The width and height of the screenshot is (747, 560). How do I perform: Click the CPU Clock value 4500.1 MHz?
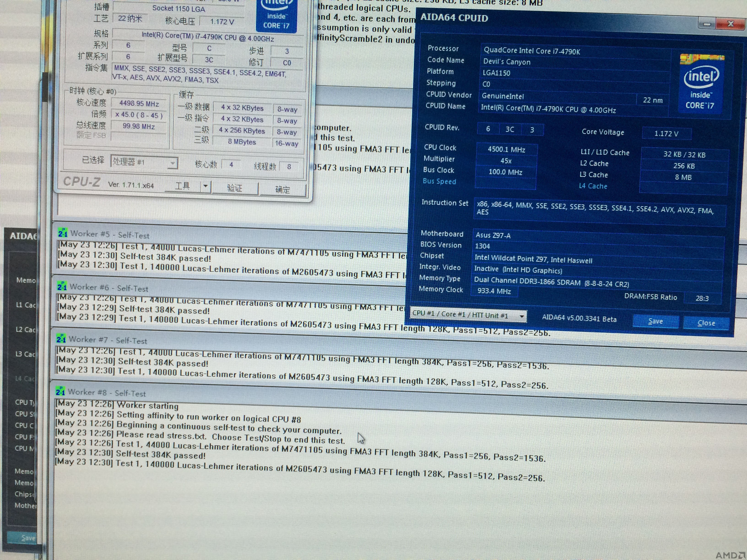506,150
